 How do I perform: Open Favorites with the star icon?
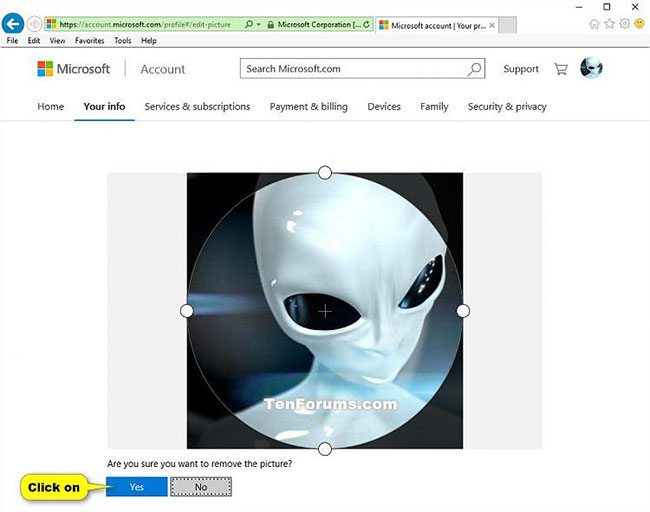609,24
